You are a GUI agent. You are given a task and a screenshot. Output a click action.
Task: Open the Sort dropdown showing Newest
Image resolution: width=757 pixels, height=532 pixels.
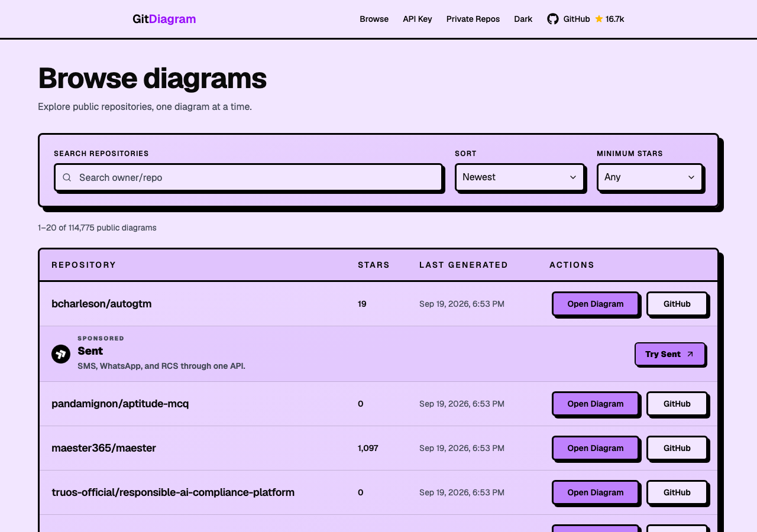click(x=519, y=177)
